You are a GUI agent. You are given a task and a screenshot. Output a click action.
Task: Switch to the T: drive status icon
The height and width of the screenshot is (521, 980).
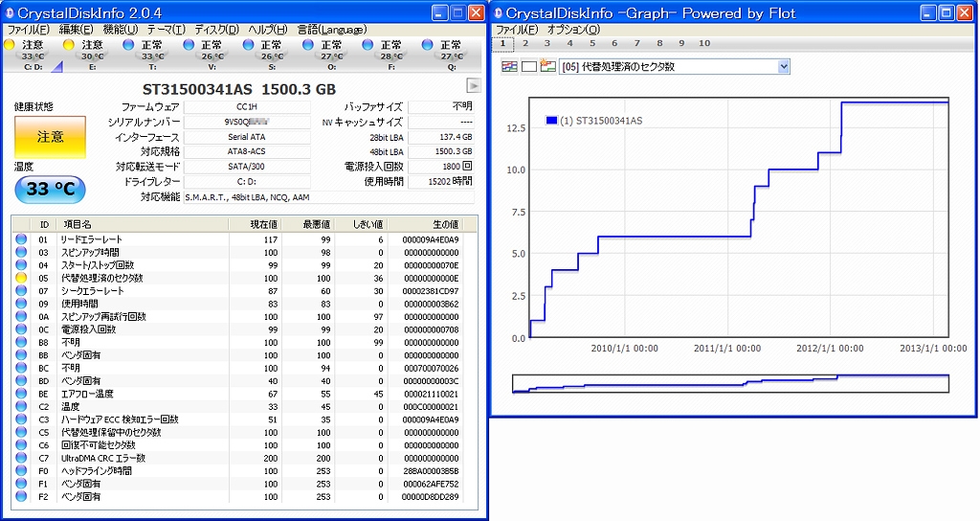click(x=128, y=45)
